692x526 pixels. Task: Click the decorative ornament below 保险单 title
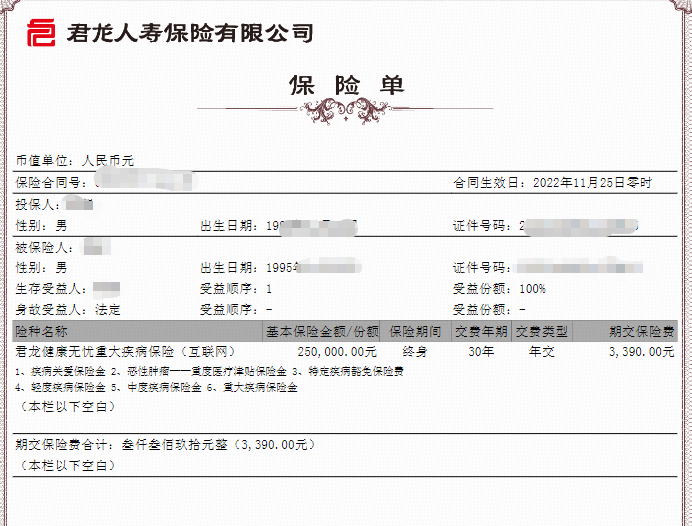[x=346, y=108]
